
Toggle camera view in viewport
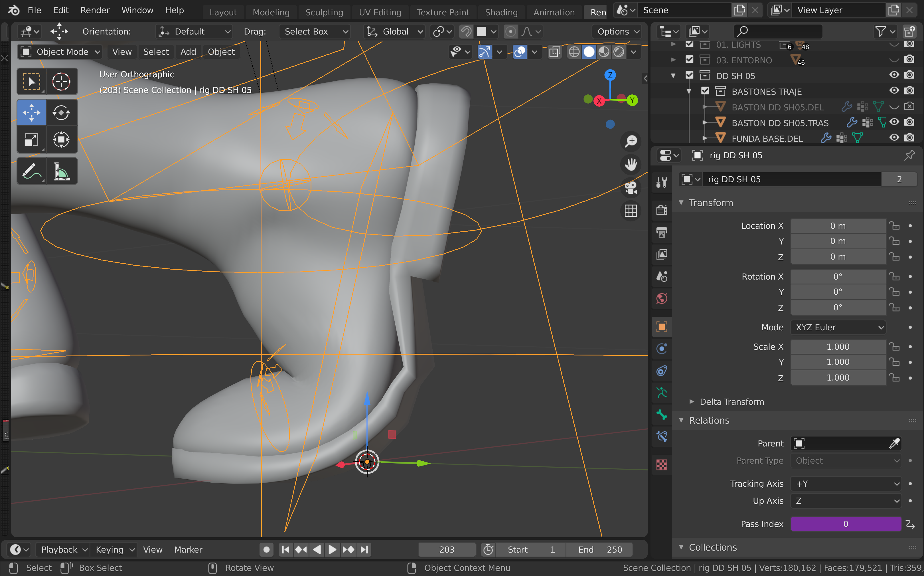[631, 187]
